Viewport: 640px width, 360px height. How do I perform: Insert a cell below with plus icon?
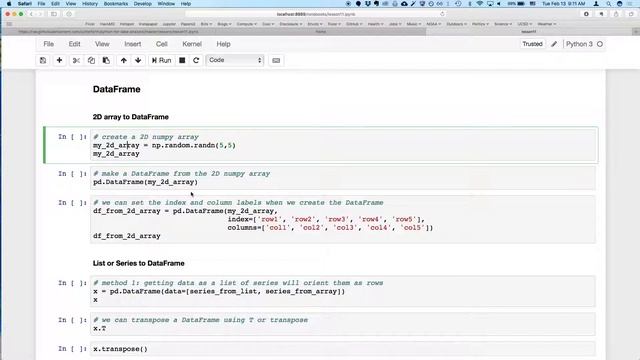tap(60, 60)
